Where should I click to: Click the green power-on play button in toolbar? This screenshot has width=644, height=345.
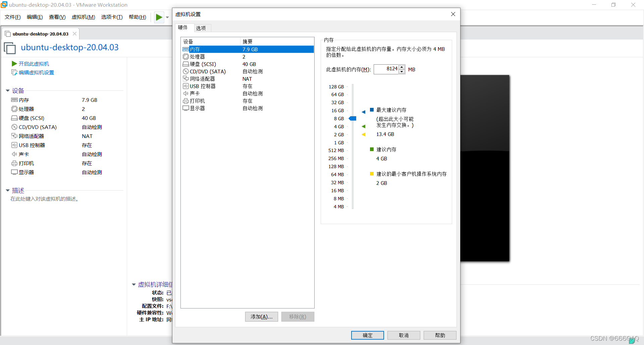(159, 17)
